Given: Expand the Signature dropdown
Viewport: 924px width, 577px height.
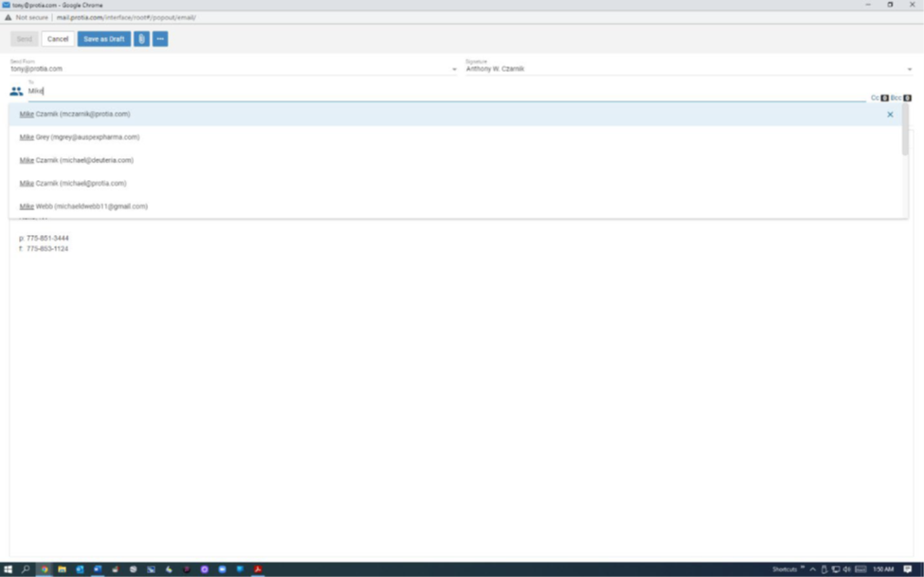Looking at the screenshot, I should click(x=909, y=69).
